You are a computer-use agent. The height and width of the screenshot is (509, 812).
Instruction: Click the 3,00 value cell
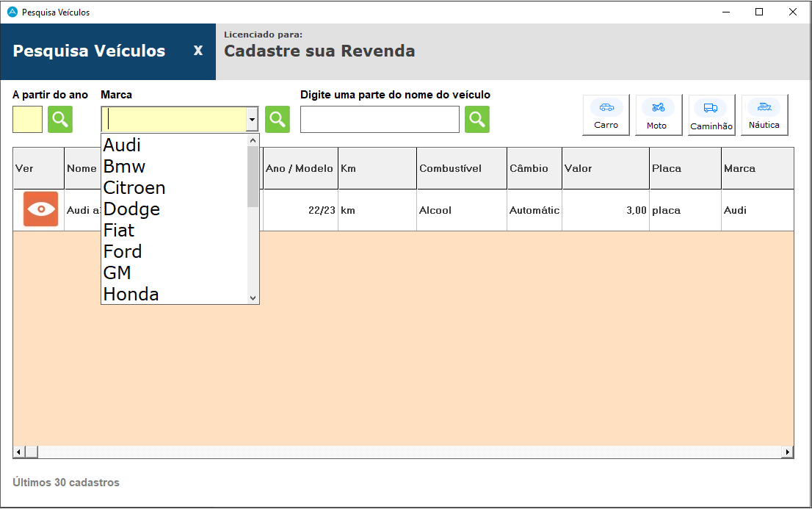click(606, 211)
